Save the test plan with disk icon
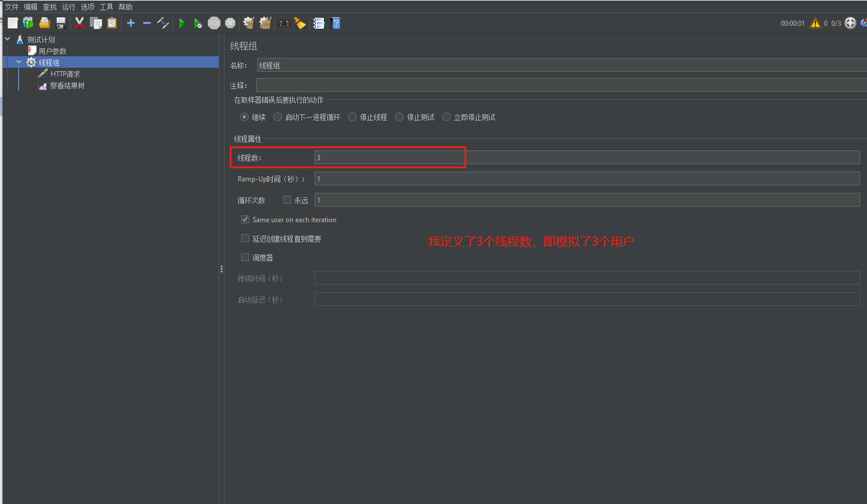 (x=61, y=23)
